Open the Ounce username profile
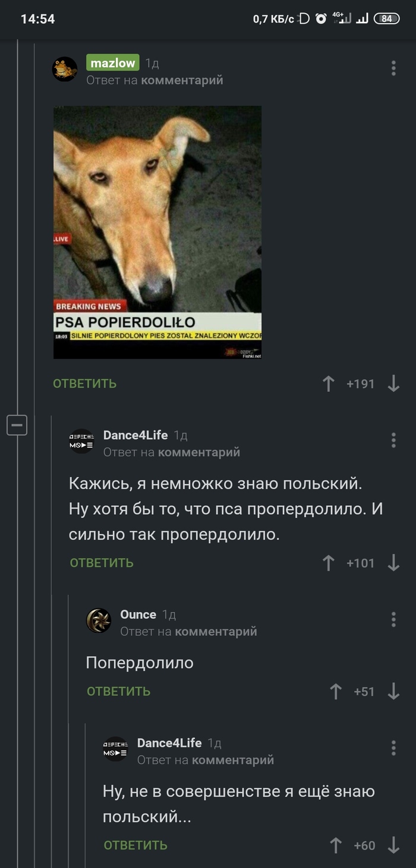The height and width of the screenshot is (868, 416). [x=138, y=614]
